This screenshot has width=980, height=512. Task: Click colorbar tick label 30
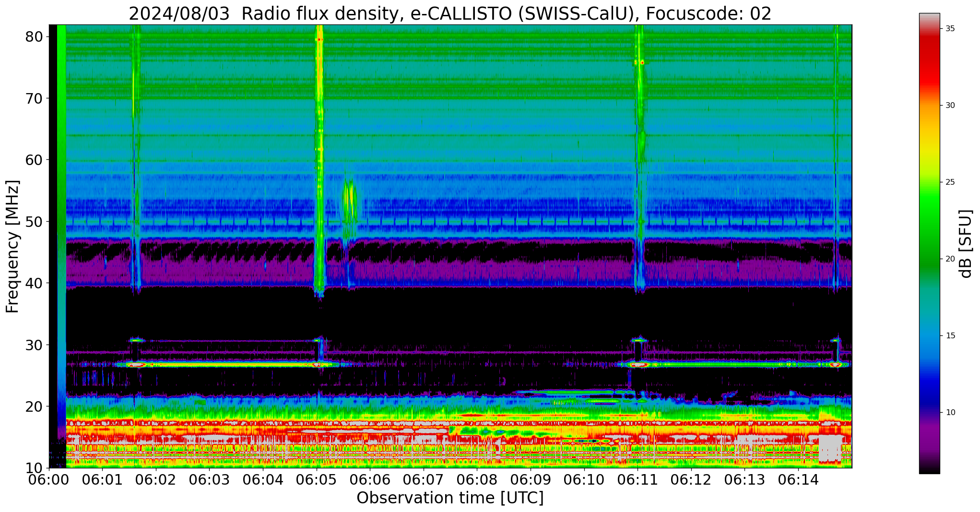950,106
